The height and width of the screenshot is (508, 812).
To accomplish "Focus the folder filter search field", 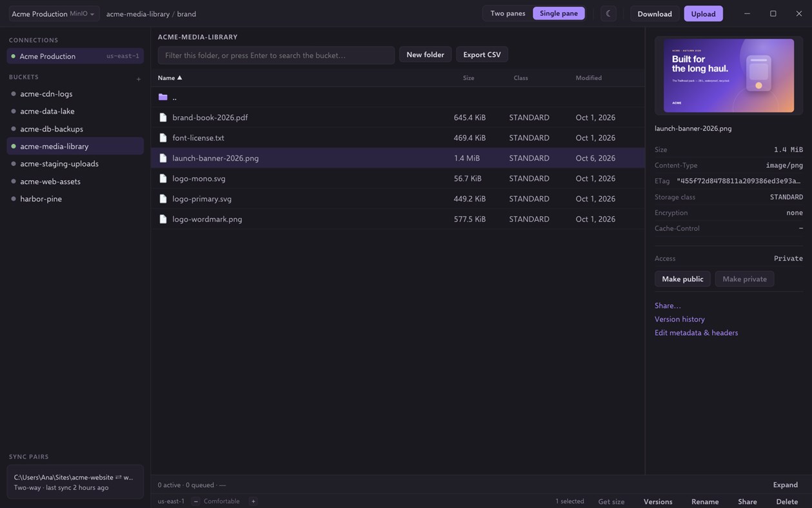I will [x=276, y=56].
